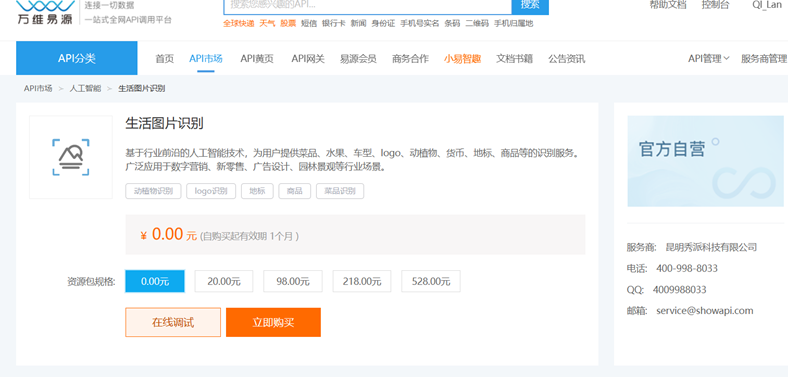The width and height of the screenshot is (788, 377).
Task: Select the API市场 nav tab
Action: coord(206,59)
